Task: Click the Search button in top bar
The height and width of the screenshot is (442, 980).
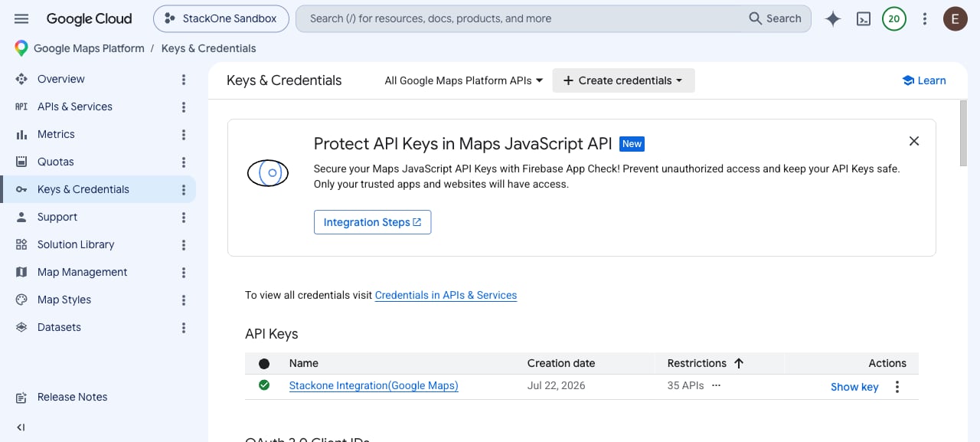Action: pyautogui.click(x=775, y=18)
